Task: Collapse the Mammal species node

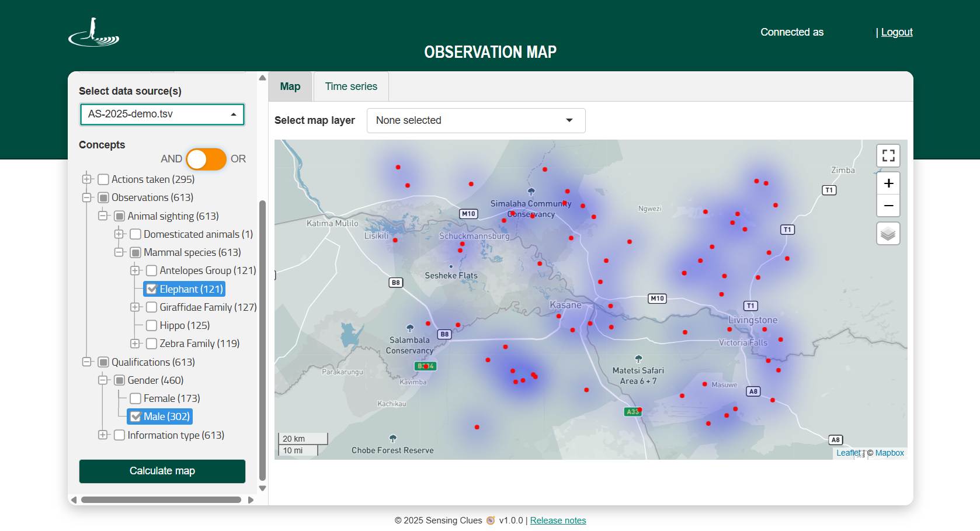Action: click(119, 252)
